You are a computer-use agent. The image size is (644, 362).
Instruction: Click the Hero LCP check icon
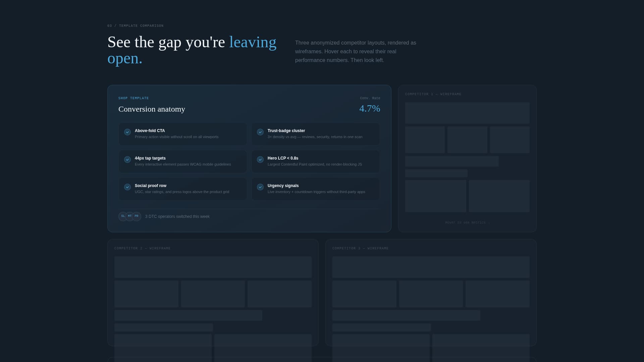pos(260,160)
